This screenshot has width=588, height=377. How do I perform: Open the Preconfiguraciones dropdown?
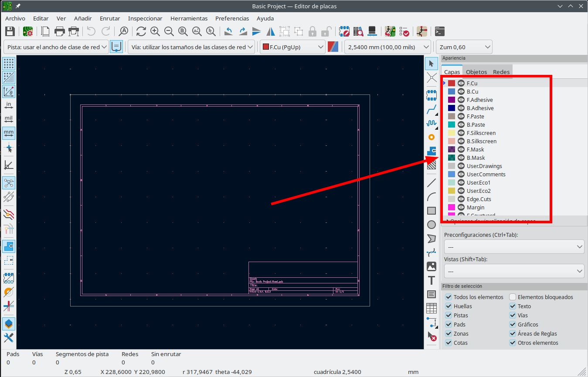click(x=513, y=246)
